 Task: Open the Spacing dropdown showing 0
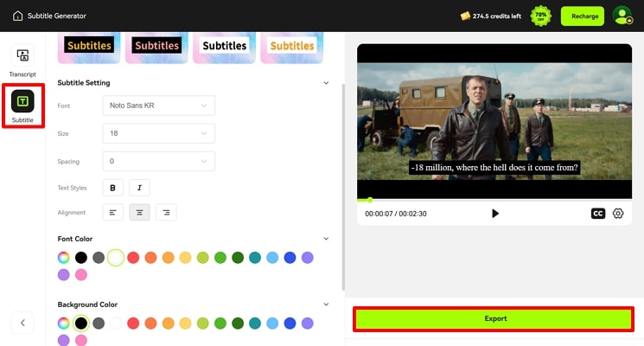click(158, 162)
